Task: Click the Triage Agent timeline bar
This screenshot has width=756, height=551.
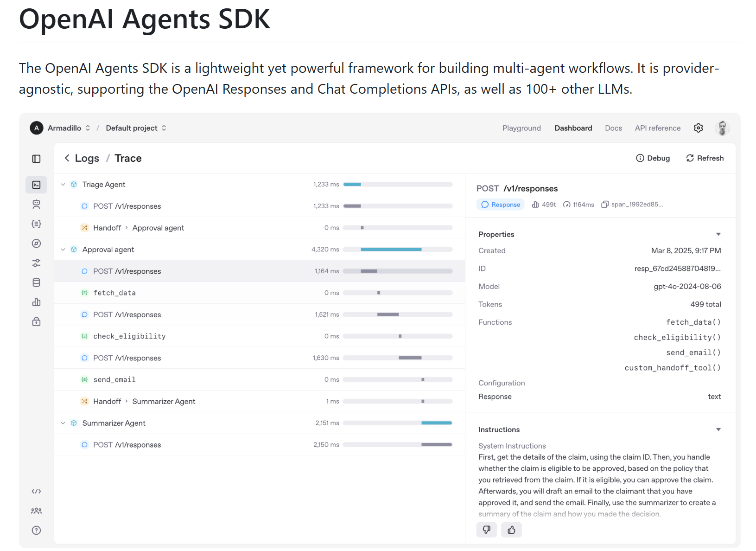Action: click(x=352, y=184)
